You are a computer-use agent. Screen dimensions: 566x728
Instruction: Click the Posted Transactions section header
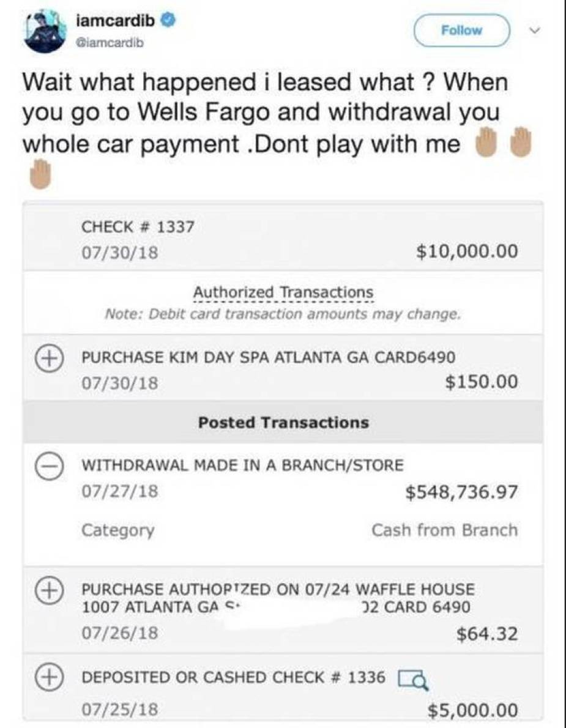[283, 423]
